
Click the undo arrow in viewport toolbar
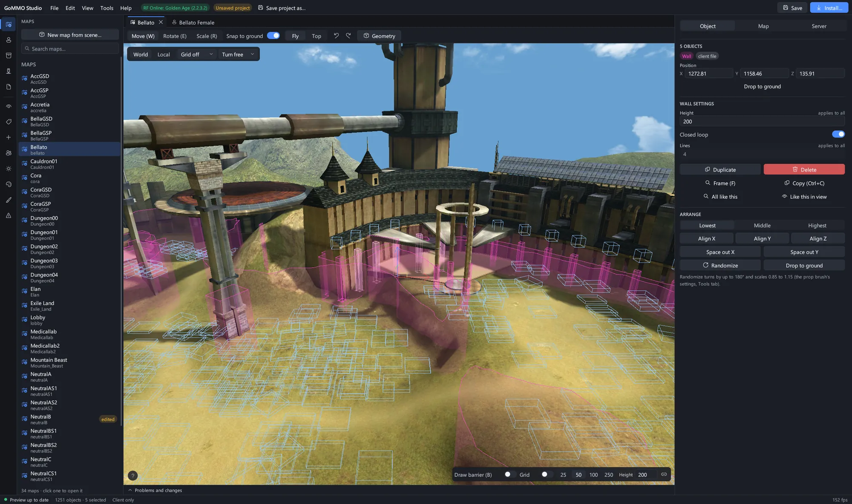pyautogui.click(x=336, y=36)
